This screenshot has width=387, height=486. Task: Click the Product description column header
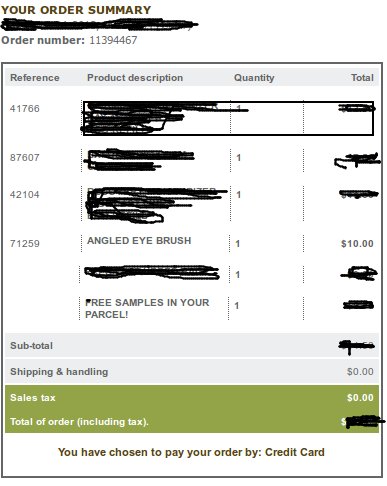pyautogui.click(x=135, y=78)
